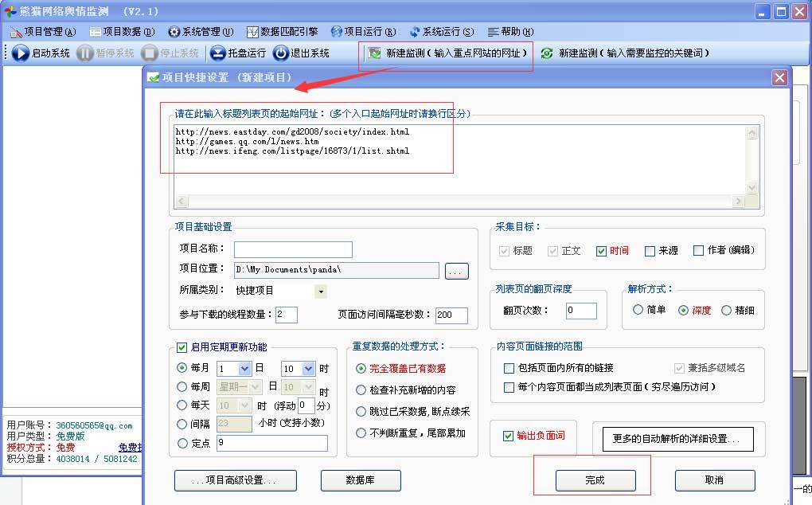Screen dimensions: 812x505
Task: Click the panda app title icon
Action: [x=10, y=11]
